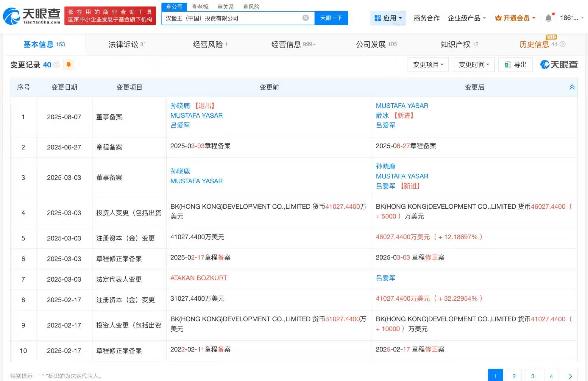Viewport: 588px width, 381px height.
Task: Open the 变更时间 filter dropdown
Action: click(x=473, y=64)
